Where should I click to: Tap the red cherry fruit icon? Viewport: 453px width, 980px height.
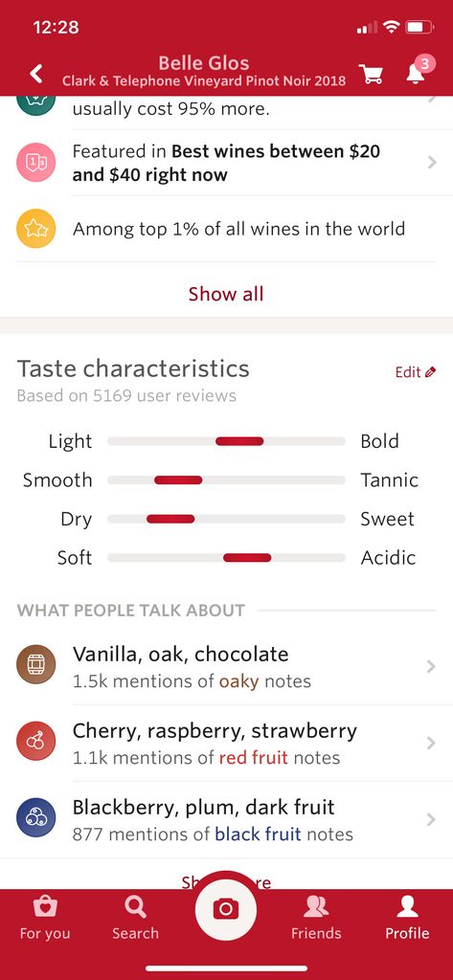[35, 742]
